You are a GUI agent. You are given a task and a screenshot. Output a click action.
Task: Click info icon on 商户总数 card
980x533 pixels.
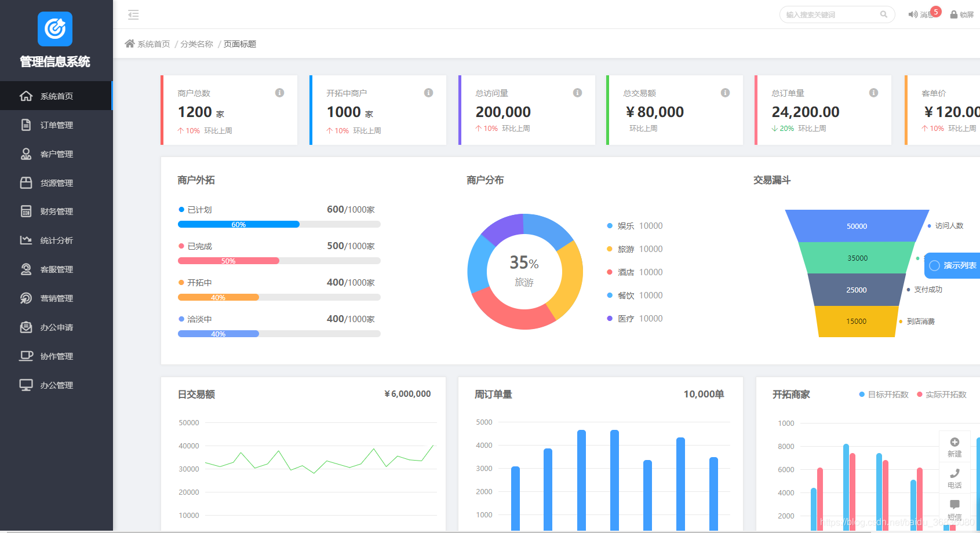(x=279, y=93)
